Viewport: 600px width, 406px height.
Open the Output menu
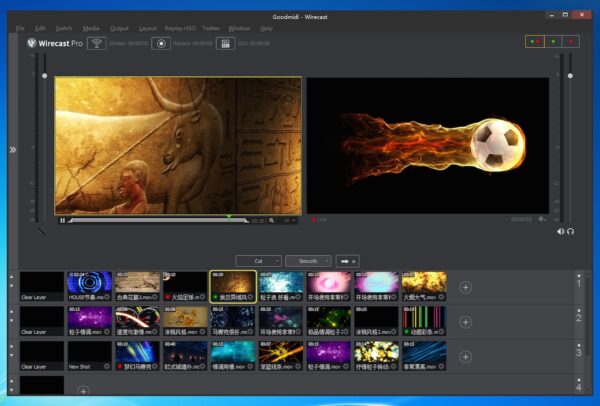point(119,28)
